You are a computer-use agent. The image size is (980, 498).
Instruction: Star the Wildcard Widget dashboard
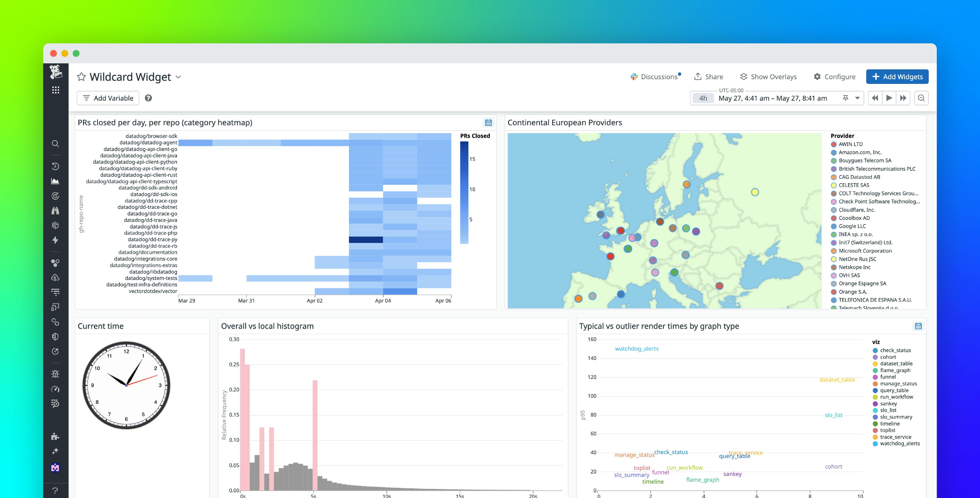(x=81, y=77)
